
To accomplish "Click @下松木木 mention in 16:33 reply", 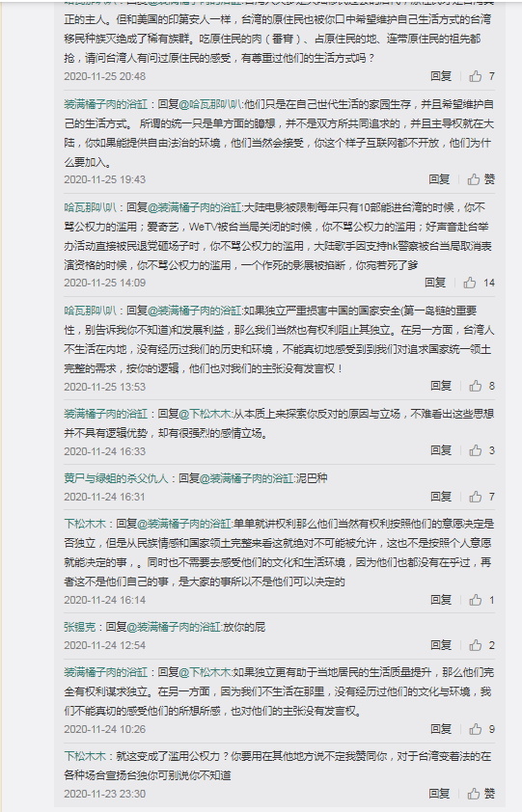I will pos(205,414).
